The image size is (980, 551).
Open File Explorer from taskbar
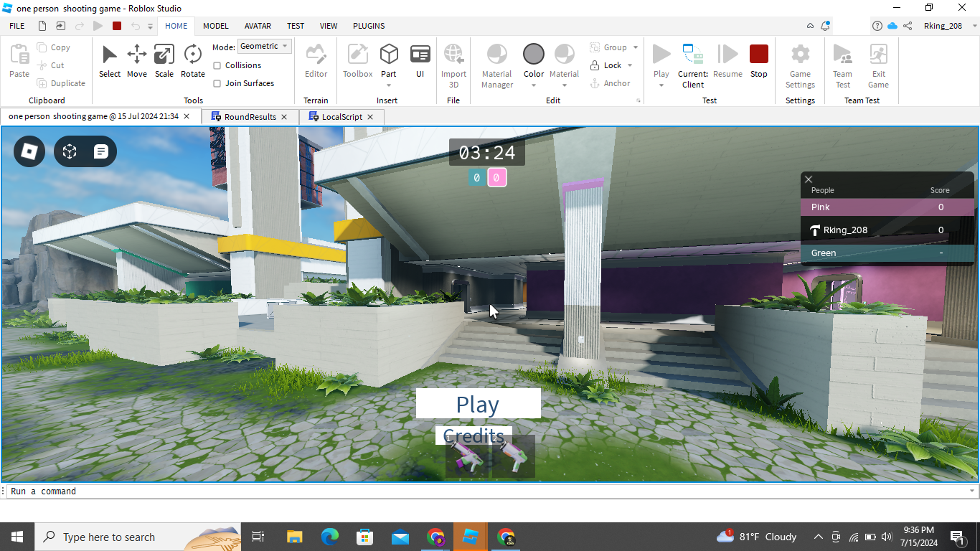point(294,537)
